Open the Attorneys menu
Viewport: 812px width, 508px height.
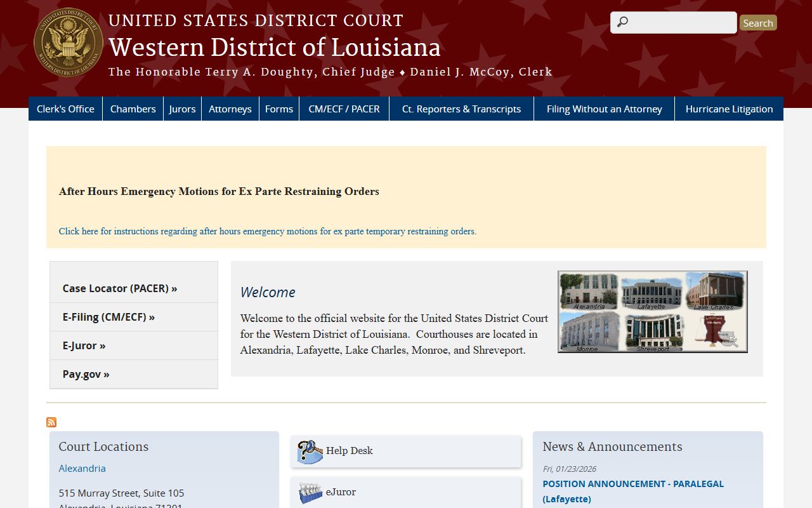point(230,109)
